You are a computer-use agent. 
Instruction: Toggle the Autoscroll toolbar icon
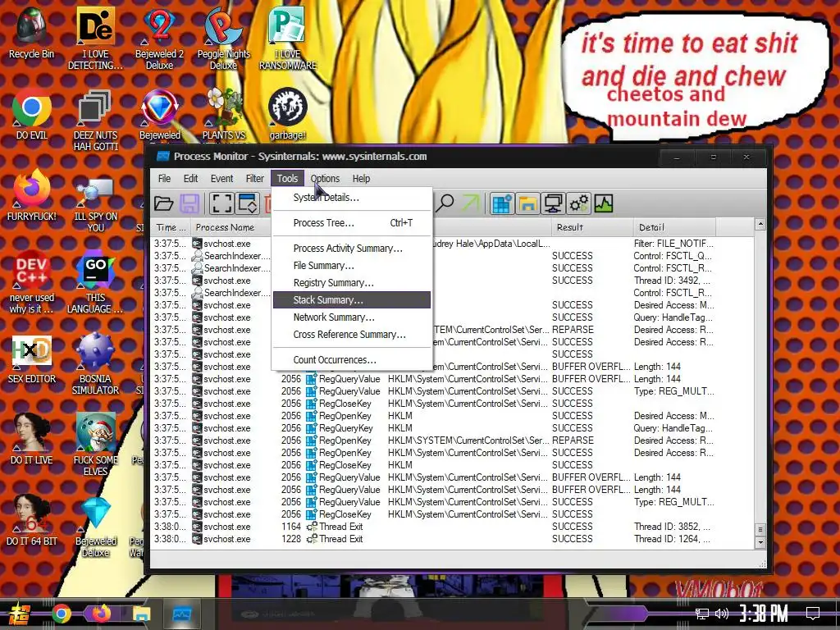(x=248, y=203)
